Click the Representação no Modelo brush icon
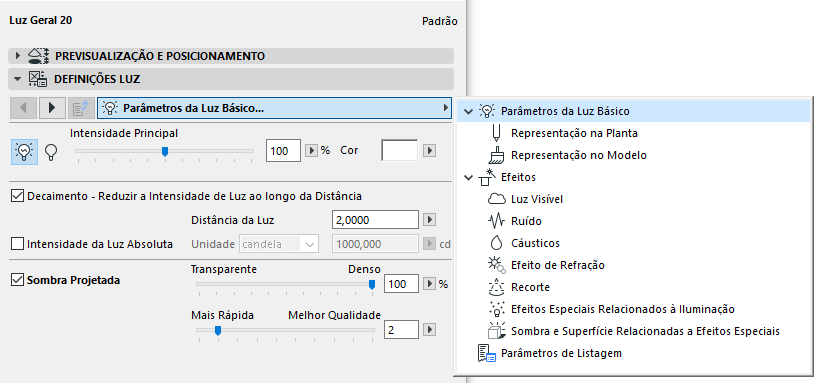 (496, 155)
